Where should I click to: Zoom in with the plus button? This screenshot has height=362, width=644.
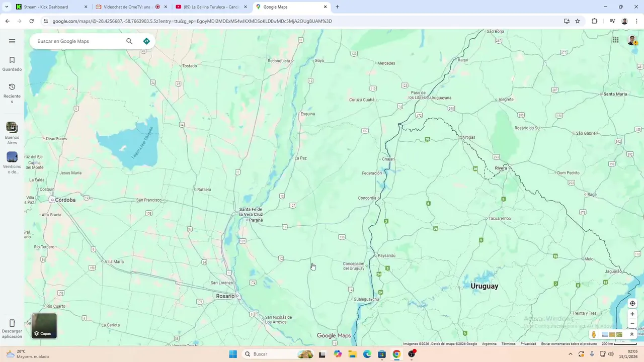click(x=632, y=314)
